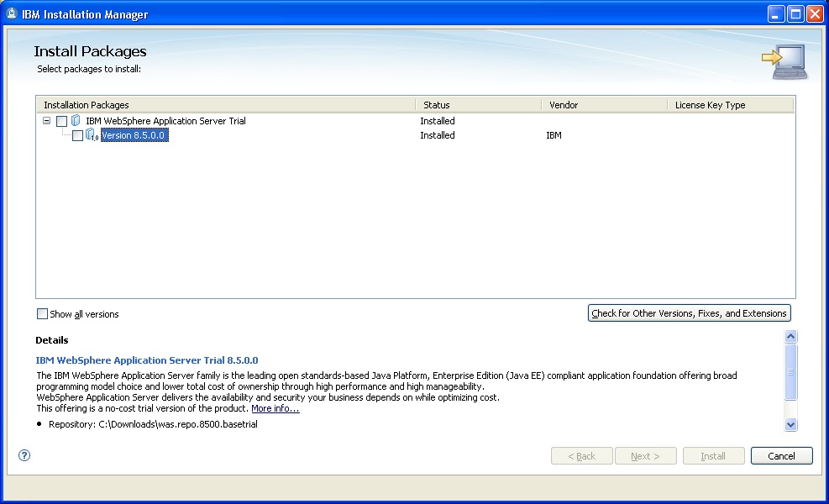Click the IBM vendor cell
Image resolution: width=829 pixels, height=504 pixels.
(x=554, y=135)
